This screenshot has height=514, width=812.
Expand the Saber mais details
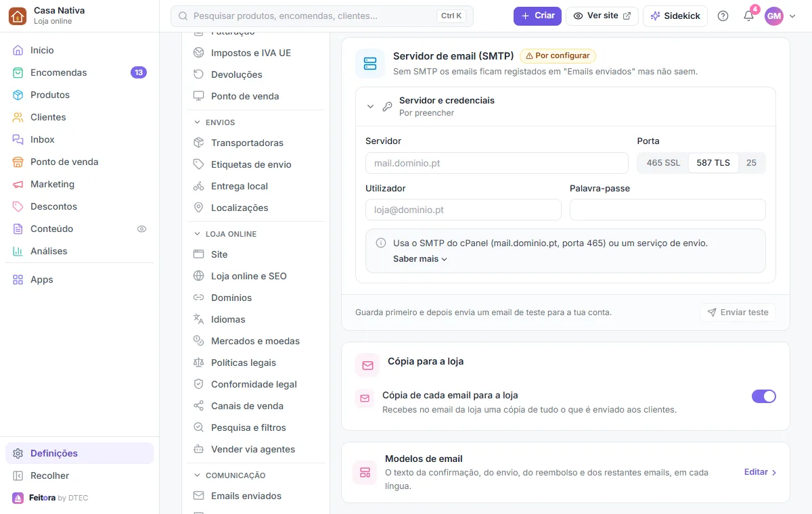[x=420, y=259]
